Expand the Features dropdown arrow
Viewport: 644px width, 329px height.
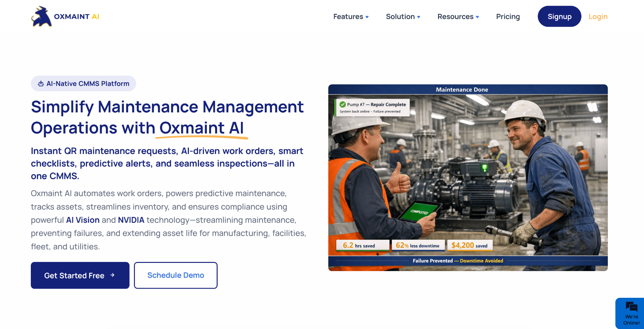point(367,17)
